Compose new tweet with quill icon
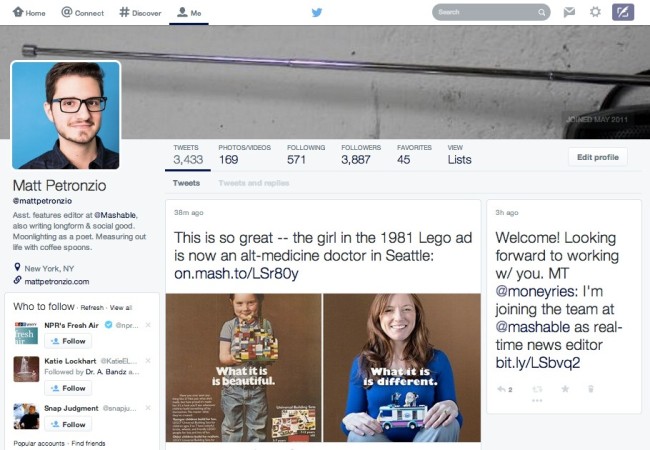 (x=623, y=12)
